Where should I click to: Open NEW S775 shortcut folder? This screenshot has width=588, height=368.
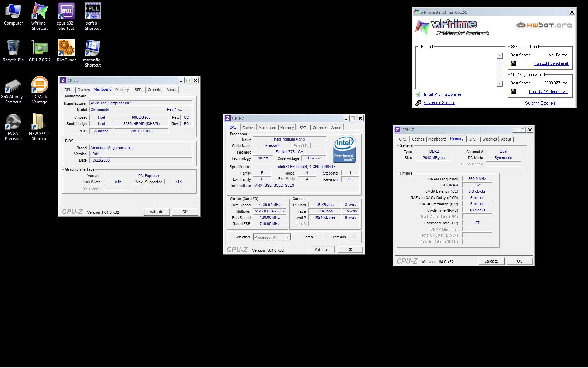tap(40, 127)
